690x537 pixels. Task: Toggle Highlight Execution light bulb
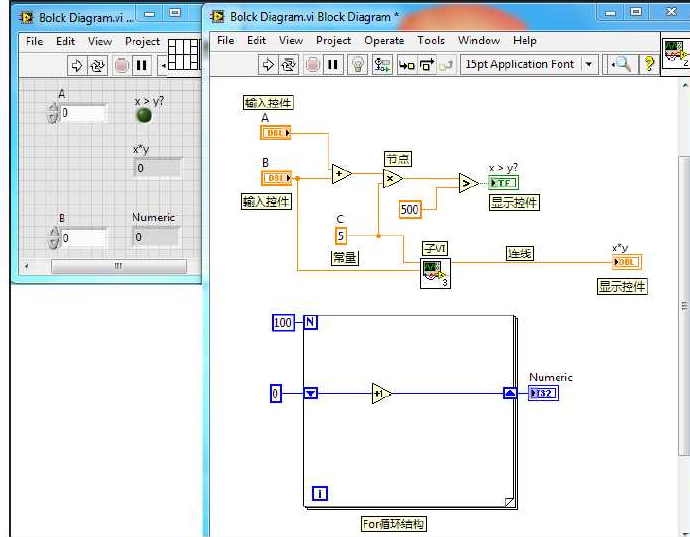point(358,65)
